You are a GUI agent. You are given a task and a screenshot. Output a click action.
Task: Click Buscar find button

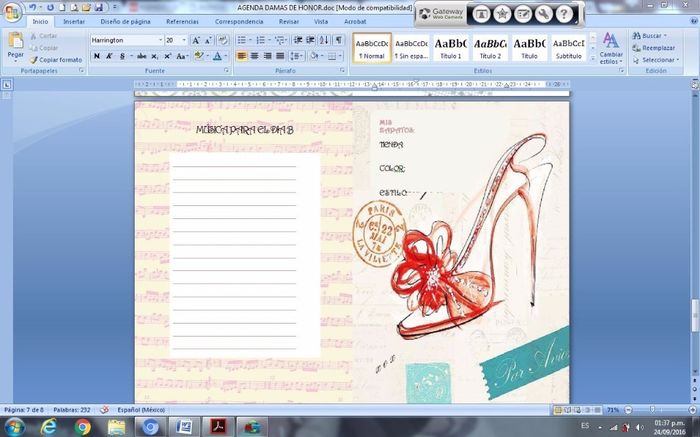pos(650,36)
